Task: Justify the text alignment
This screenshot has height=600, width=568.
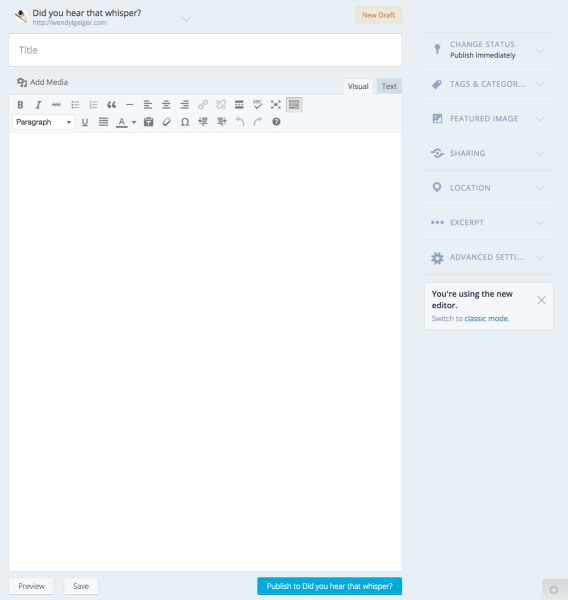Action: pos(103,122)
